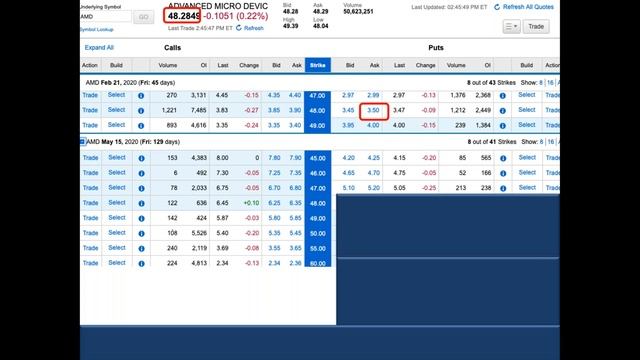Show 16 strikes for Feb 21 expiration
Viewport: 640px width, 360px height.
(550, 83)
